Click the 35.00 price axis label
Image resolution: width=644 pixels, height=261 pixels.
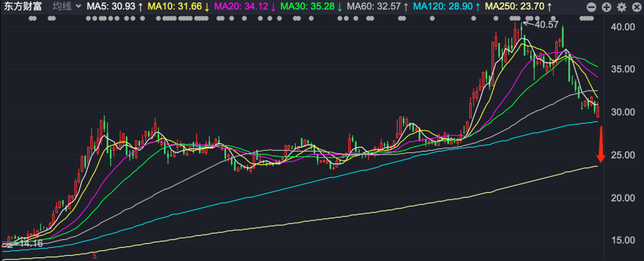(x=624, y=70)
